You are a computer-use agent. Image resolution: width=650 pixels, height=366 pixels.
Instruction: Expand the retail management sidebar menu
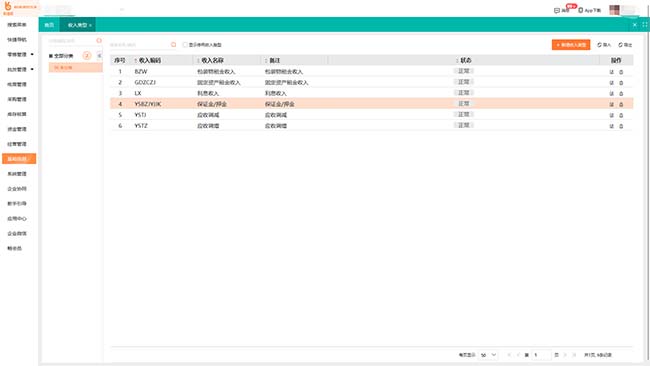[20, 54]
